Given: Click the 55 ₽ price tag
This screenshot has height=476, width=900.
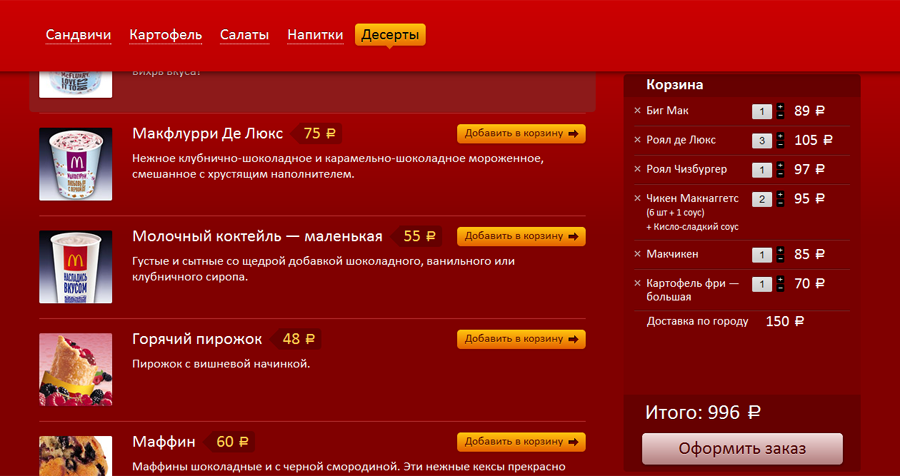Looking at the screenshot, I should tap(417, 237).
